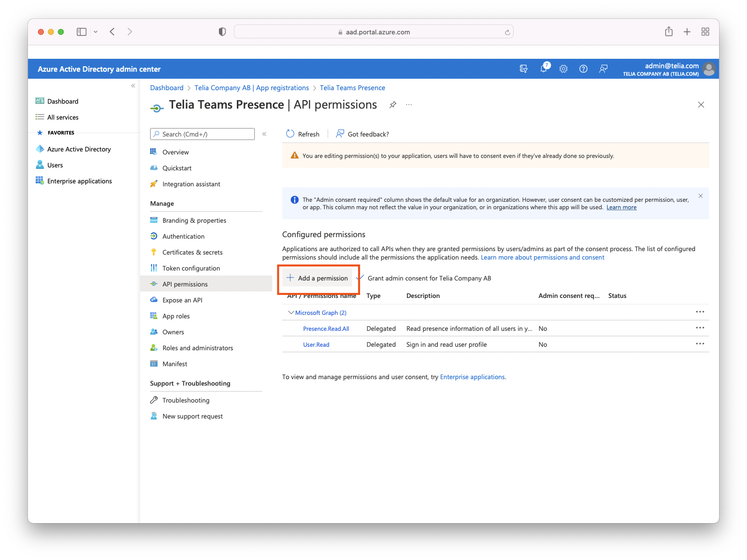Click the Status column header

(617, 295)
